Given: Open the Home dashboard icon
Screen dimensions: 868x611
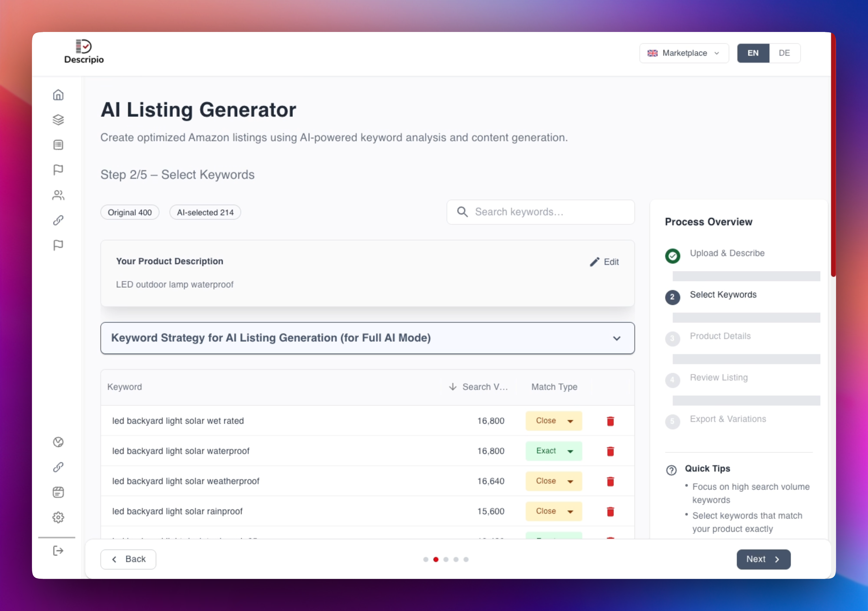Looking at the screenshot, I should [58, 94].
